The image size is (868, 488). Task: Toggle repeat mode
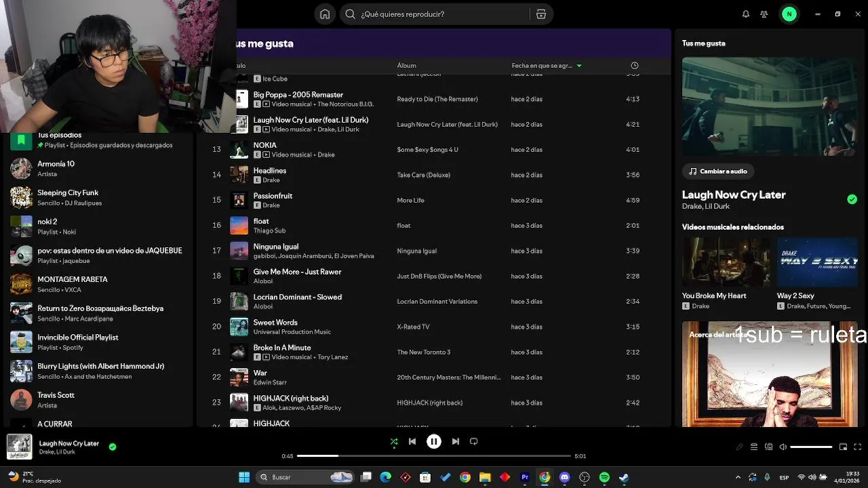pyautogui.click(x=474, y=441)
